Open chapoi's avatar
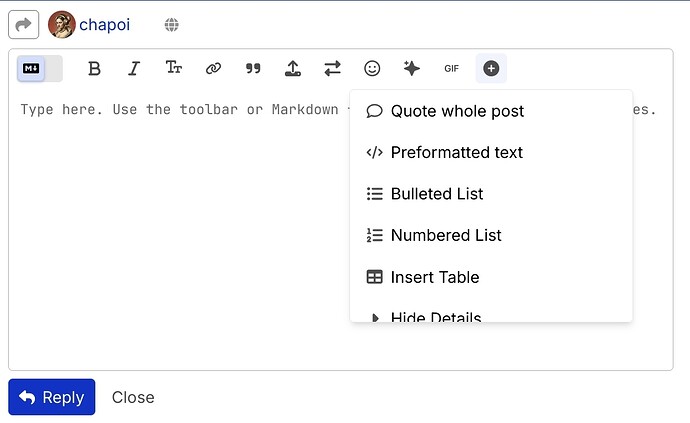 click(x=62, y=25)
